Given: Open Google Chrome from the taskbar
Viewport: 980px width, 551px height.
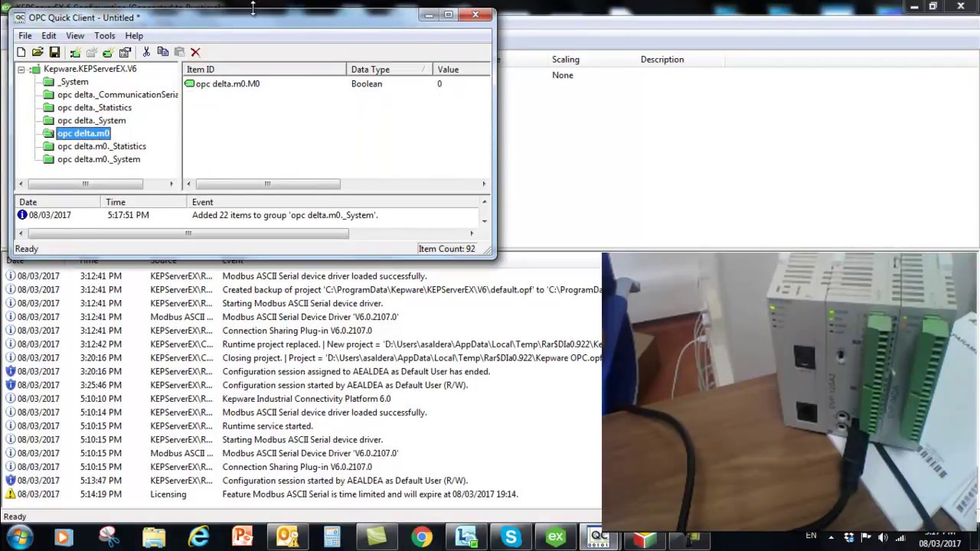Looking at the screenshot, I should point(421,537).
